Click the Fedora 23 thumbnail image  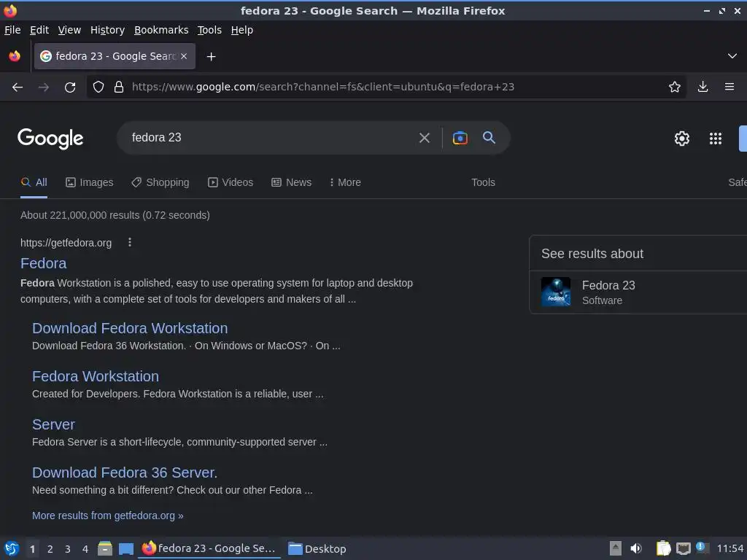(x=555, y=292)
